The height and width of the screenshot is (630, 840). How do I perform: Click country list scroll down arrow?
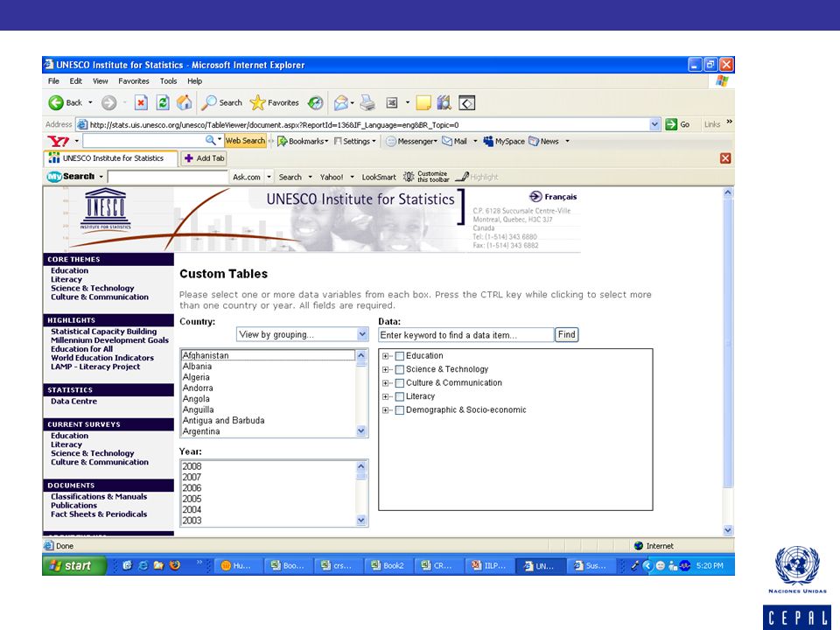click(361, 430)
